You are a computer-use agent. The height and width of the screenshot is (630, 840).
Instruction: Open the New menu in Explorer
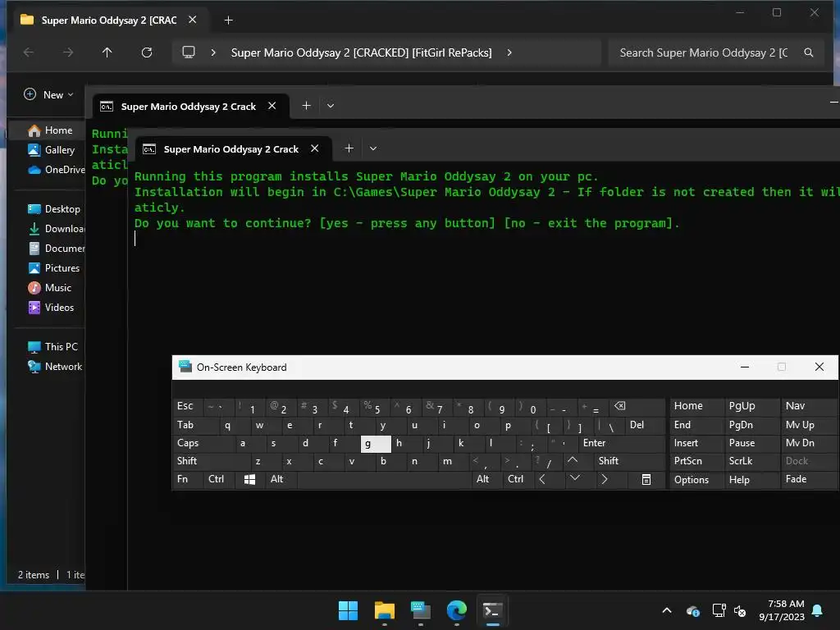(x=48, y=95)
